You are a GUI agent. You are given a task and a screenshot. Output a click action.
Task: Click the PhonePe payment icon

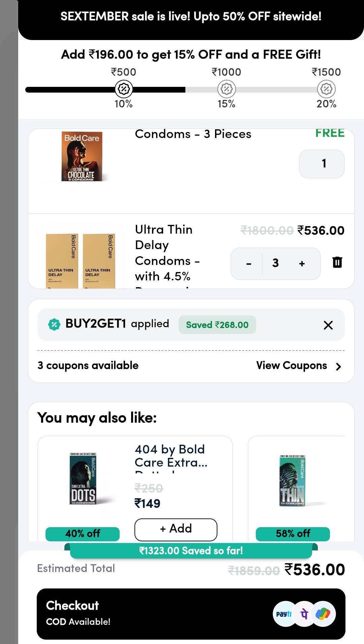(304, 614)
